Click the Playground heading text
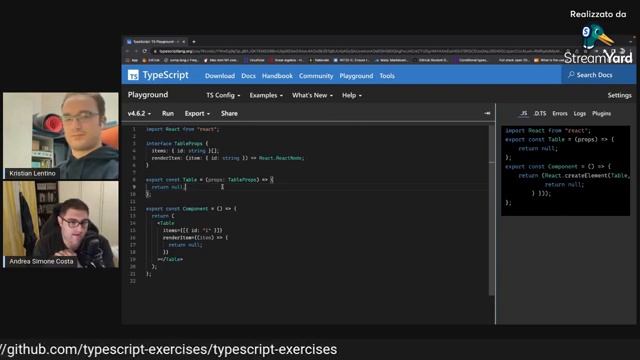 148,95
